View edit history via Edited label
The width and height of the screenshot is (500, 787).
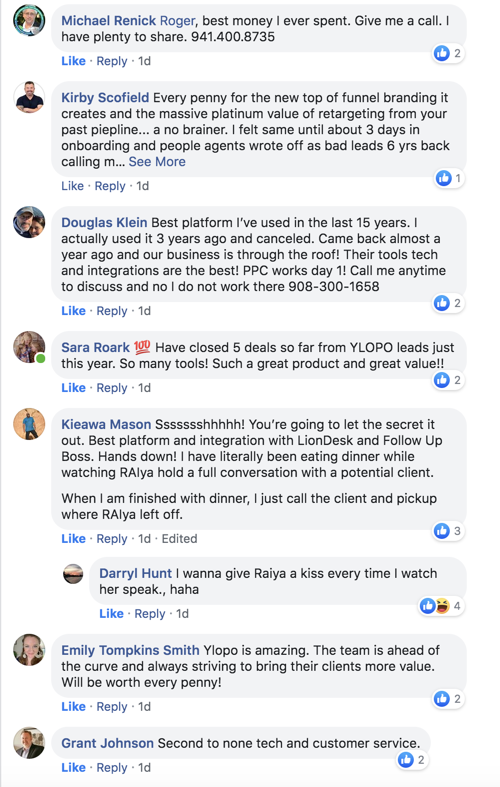pos(179,539)
